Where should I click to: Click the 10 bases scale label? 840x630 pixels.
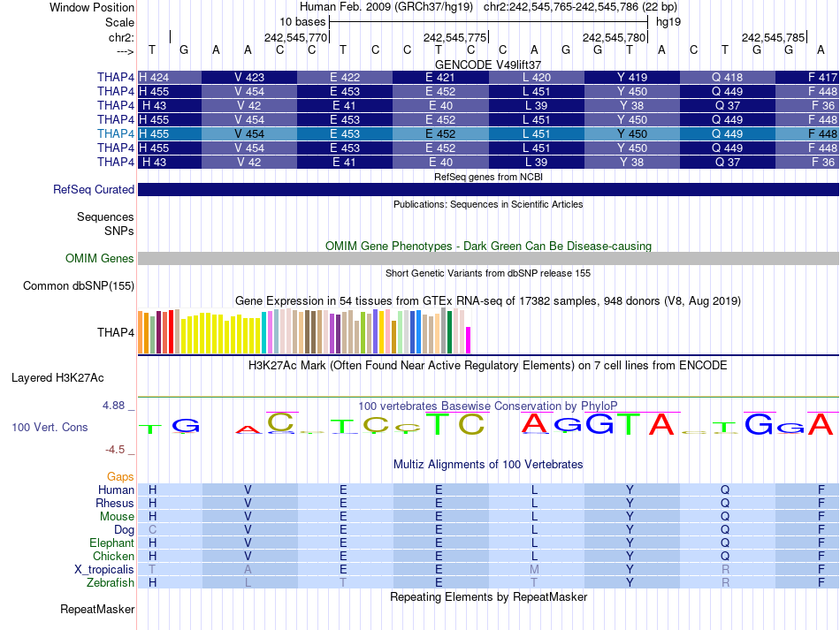pos(302,22)
